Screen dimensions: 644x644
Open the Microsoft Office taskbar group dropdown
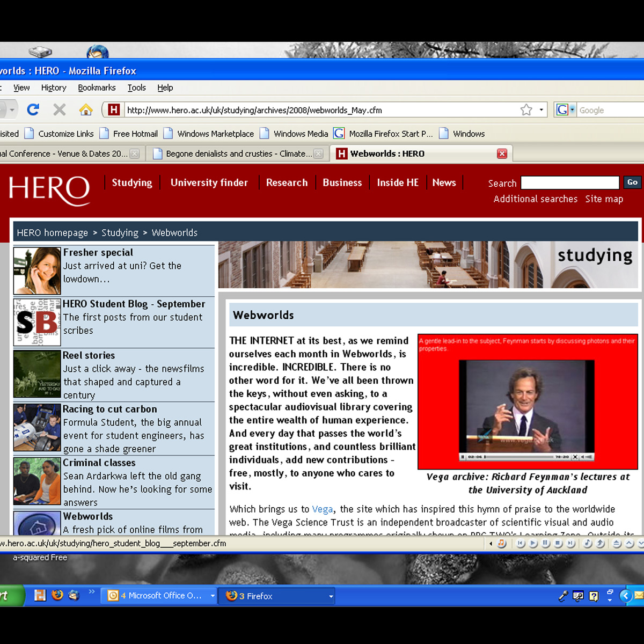[x=213, y=596]
